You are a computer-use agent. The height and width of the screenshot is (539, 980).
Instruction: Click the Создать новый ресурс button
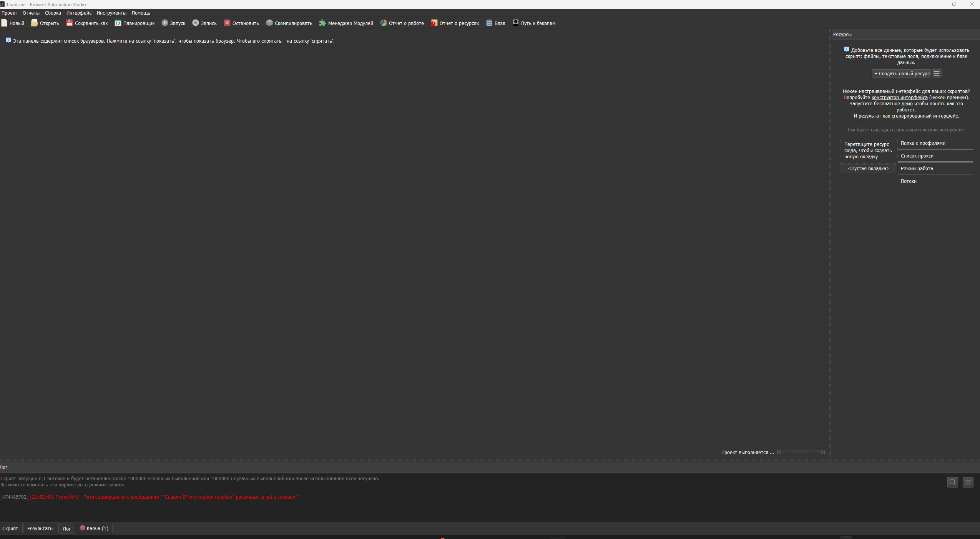[902, 73]
